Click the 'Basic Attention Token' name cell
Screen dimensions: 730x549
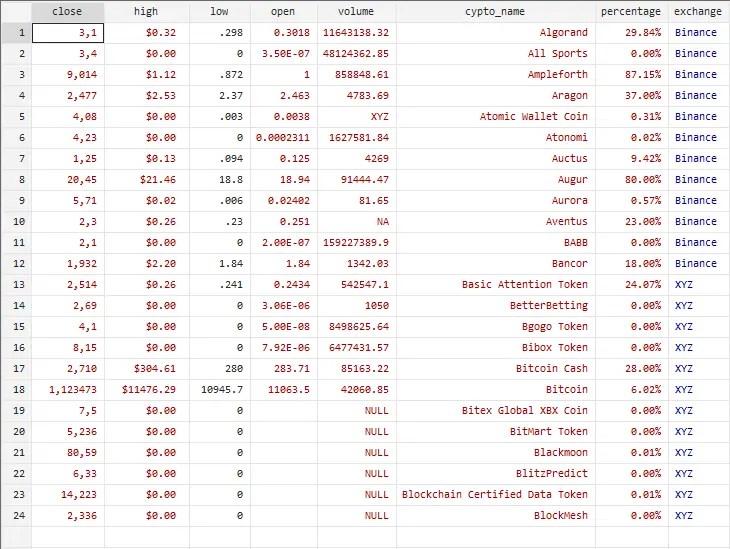coord(496,285)
